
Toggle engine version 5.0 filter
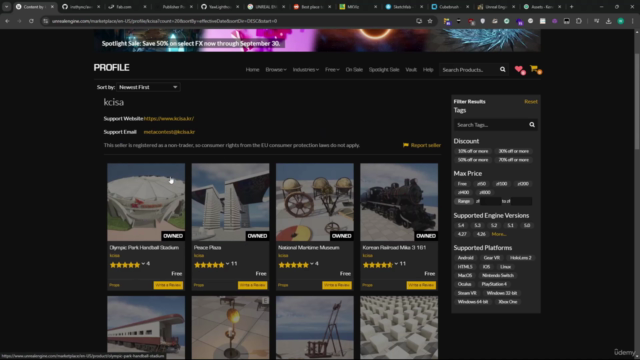tap(527, 225)
